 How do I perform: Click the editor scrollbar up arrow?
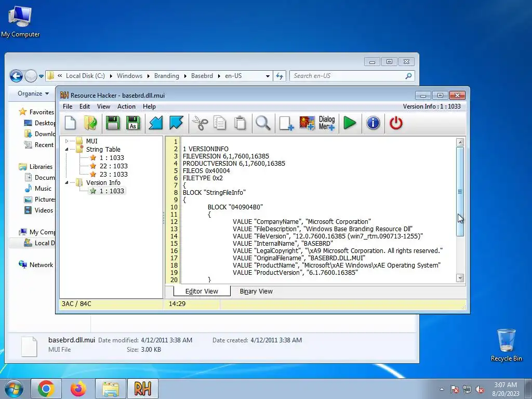tap(460, 142)
